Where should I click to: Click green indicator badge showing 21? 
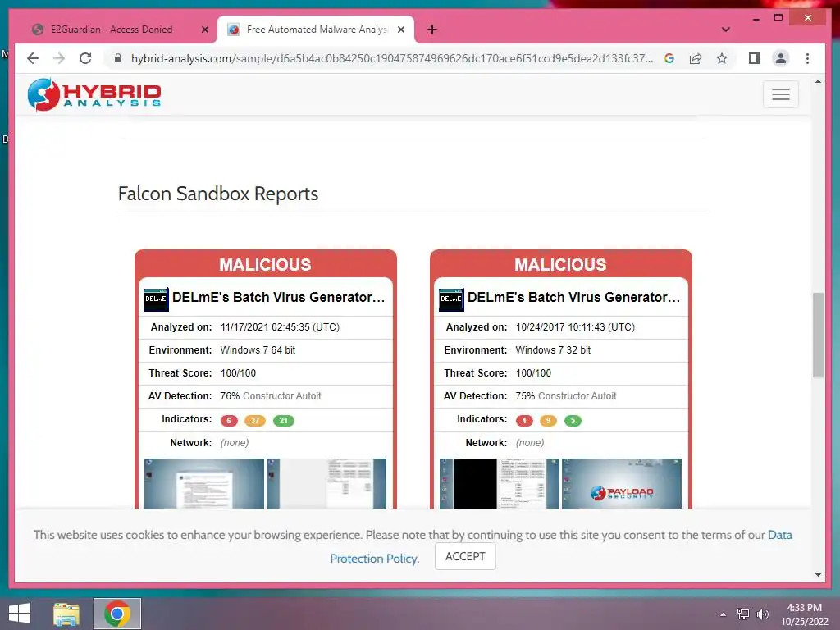click(x=283, y=421)
